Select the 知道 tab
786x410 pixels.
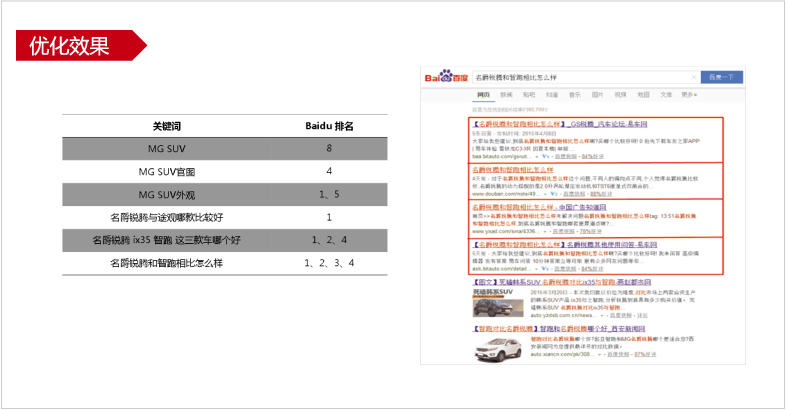[552, 94]
